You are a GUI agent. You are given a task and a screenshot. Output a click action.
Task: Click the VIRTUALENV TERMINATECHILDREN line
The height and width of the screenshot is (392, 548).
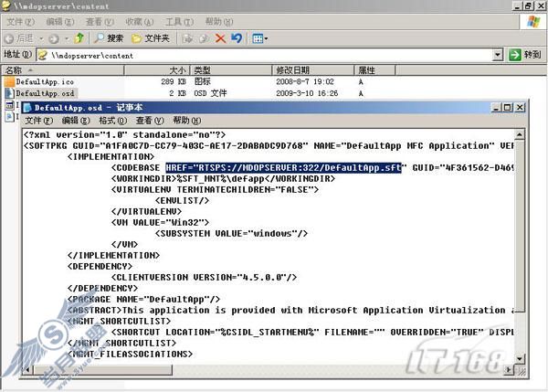(215, 189)
